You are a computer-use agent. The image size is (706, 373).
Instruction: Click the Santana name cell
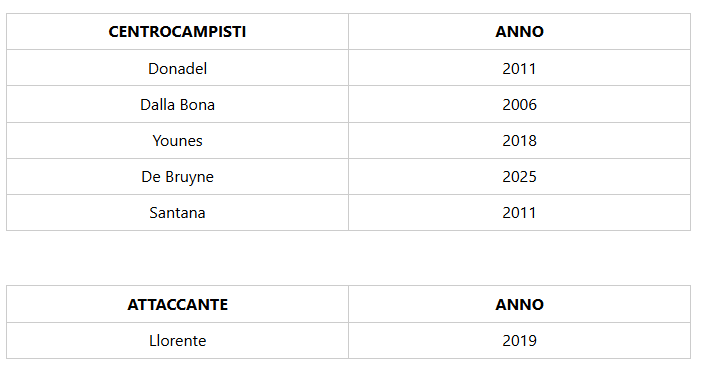click(x=177, y=213)
